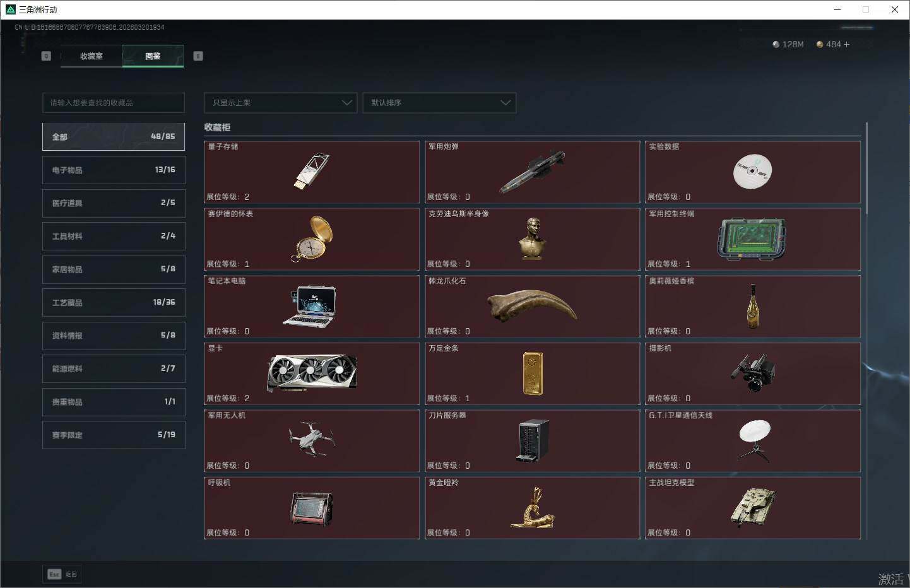The image size is (910, 588).
Task: Click the CN UID text line
Action: 90,27
